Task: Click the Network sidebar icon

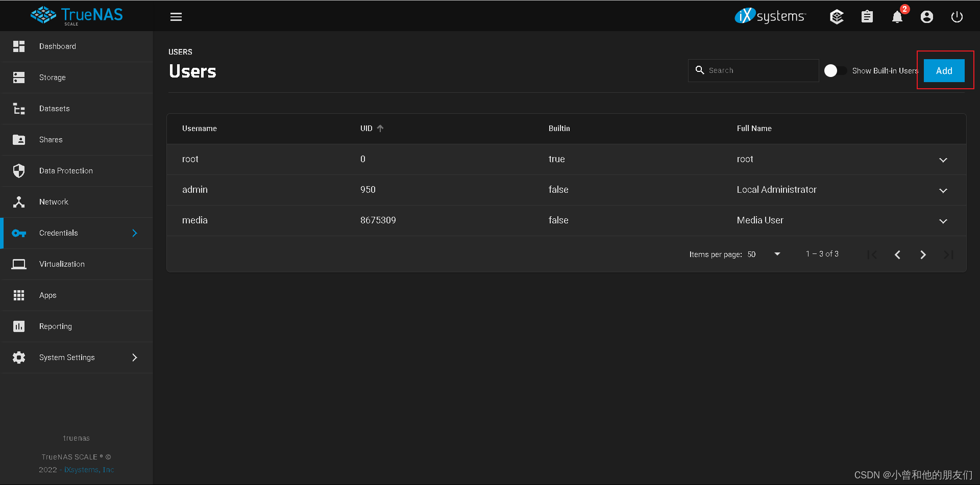Action: [x=19, y=202]
